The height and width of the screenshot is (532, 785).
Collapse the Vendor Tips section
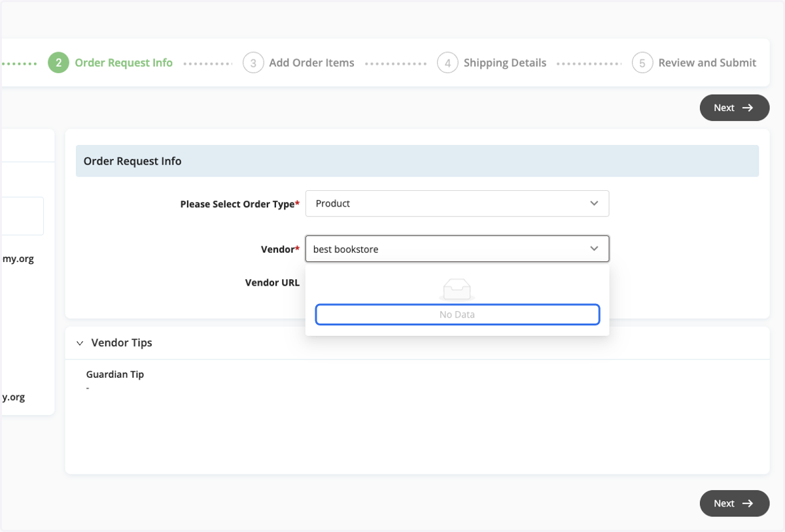80,343
